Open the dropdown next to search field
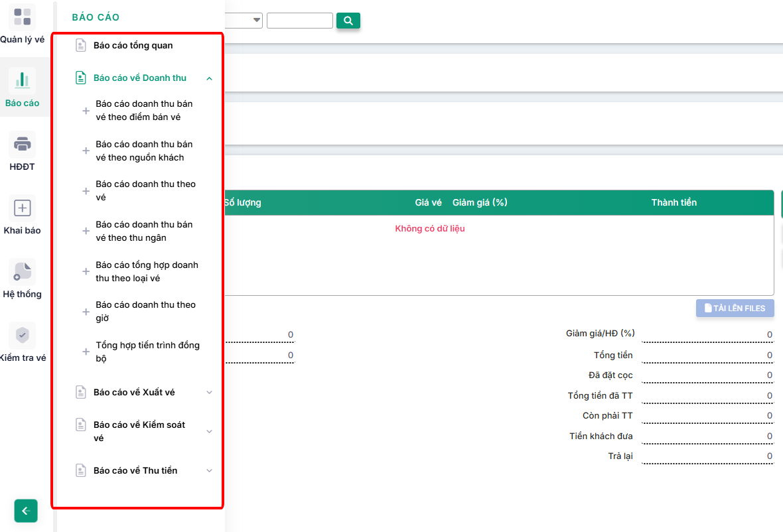Image resolution: width=783 pixels, height=532 pixels. tap(256, 21)
